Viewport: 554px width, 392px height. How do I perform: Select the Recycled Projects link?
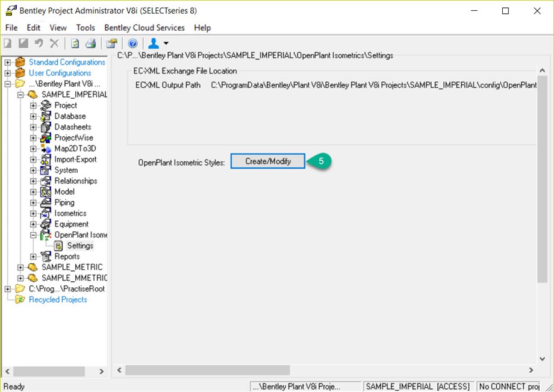pyautogui.click(x=58, y=299)
